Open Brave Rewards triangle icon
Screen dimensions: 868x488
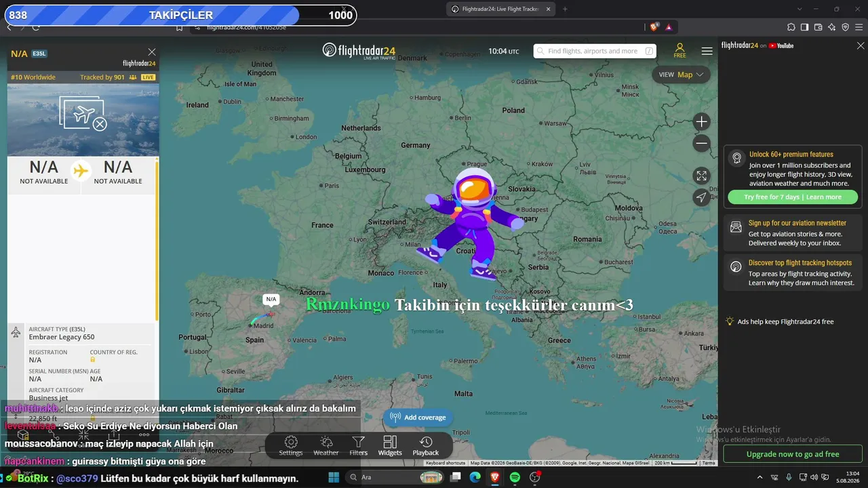click(x=669, y=27)
